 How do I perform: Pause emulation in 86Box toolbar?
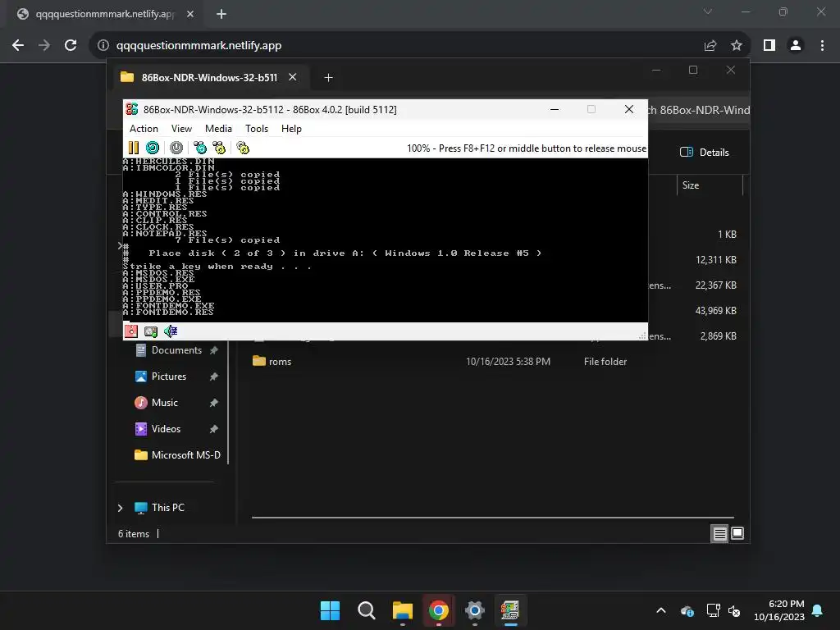[134, 148]
